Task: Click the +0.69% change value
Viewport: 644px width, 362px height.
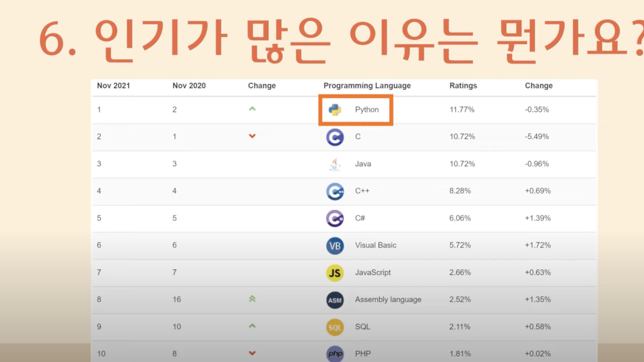Action: [x=538, y=191]
